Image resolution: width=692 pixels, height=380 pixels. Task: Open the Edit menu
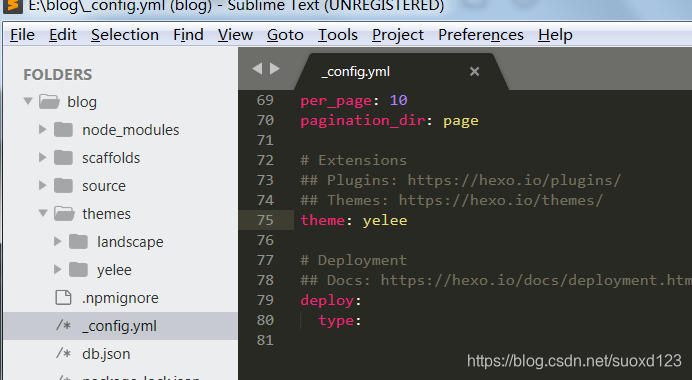[x=63, y=34]
